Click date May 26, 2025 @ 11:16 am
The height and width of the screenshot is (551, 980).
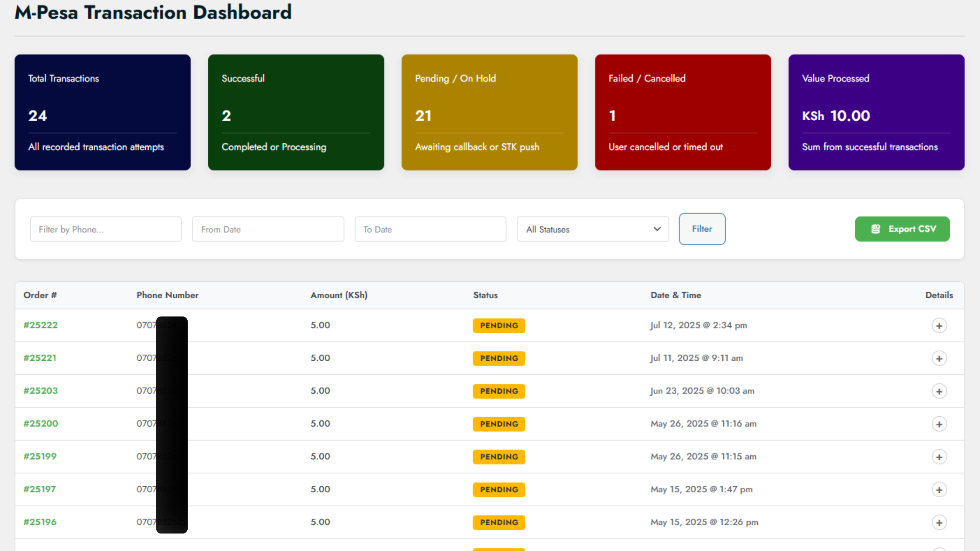click(x=703, y=424)
